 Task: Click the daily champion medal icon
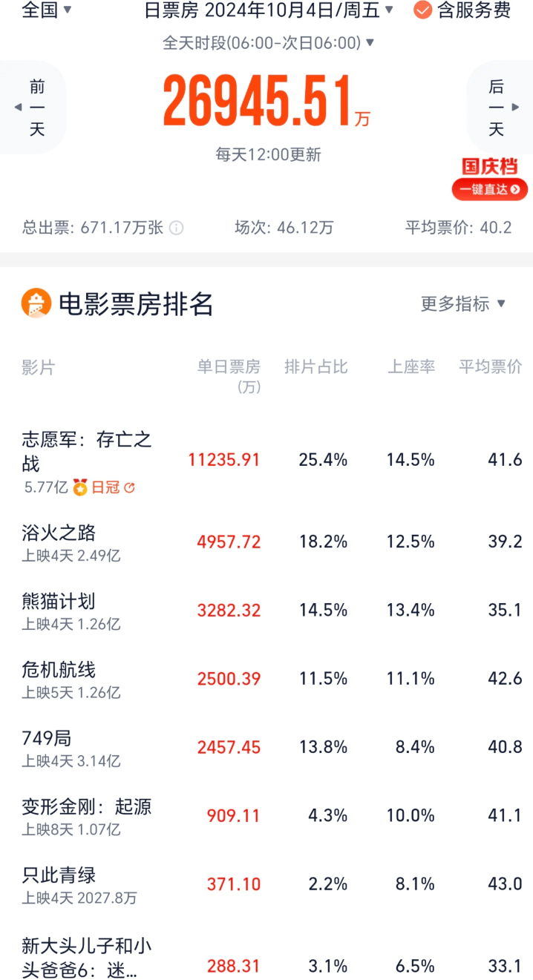(x=79, y=487)
